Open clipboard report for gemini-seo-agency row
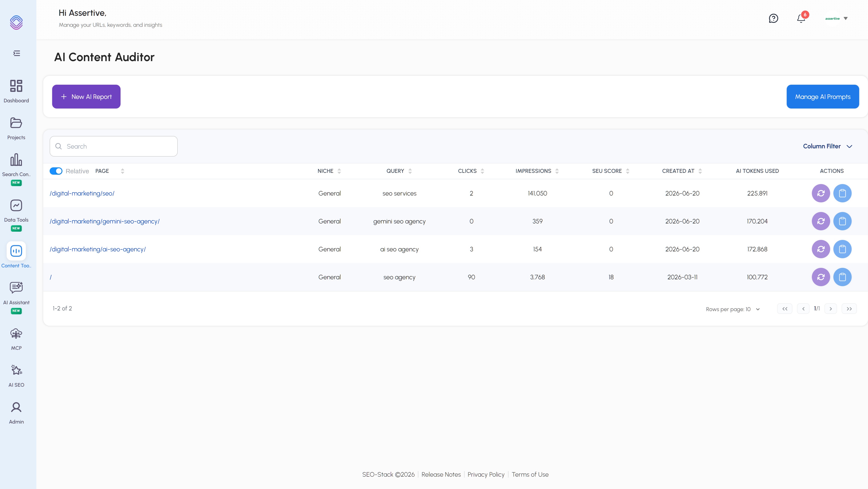Screen dimensions: 868x489 [x=842, y=221]
